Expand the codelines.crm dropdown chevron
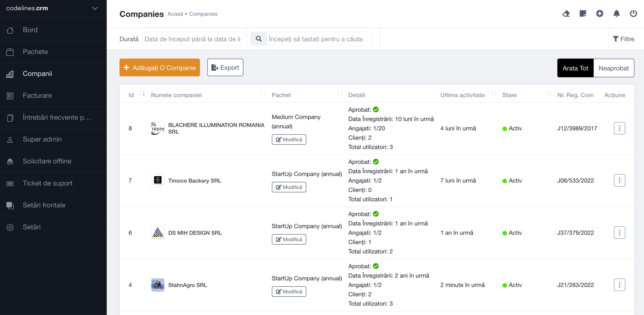Image resolution: width=644 pixels, height=315 pixels. tap(95, 8)
